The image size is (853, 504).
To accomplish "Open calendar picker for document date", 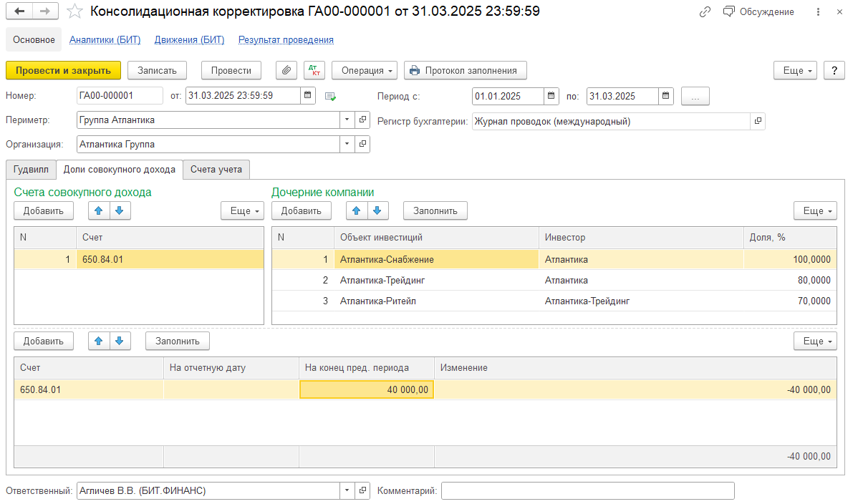I will 308,96.
